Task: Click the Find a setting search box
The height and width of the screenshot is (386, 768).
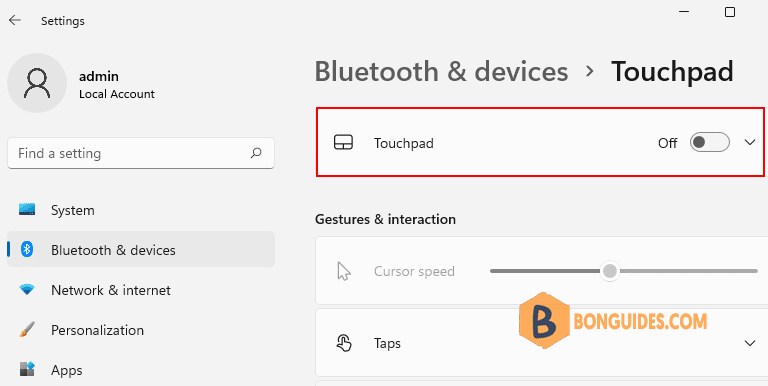Action: [141, 153]
